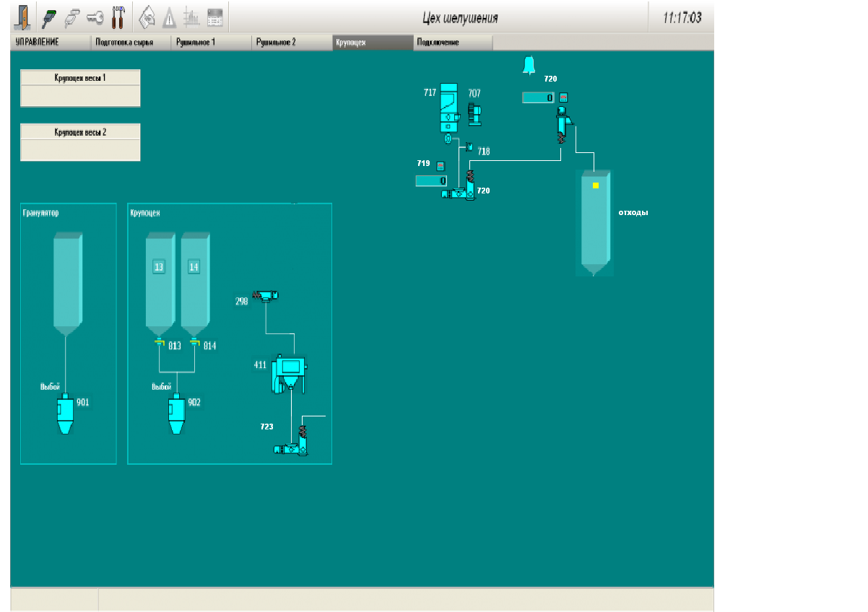Toggle gate valve 814 under silo 14
Viewport: 868px width, 612px height.
click(x=194, y=344)
